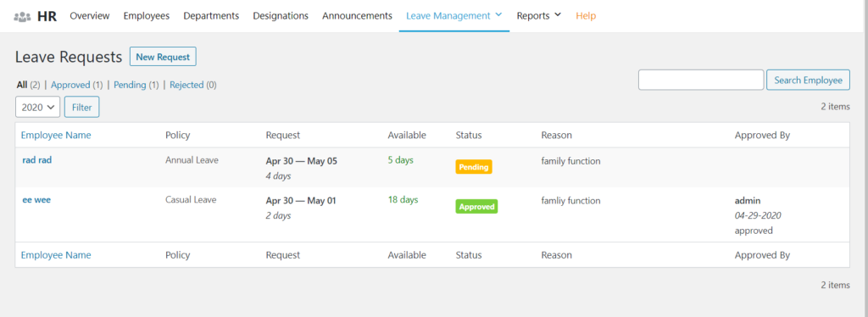868x317 pixels.
Task: Open the Reports dropdown menu
Action: point(538,15)
